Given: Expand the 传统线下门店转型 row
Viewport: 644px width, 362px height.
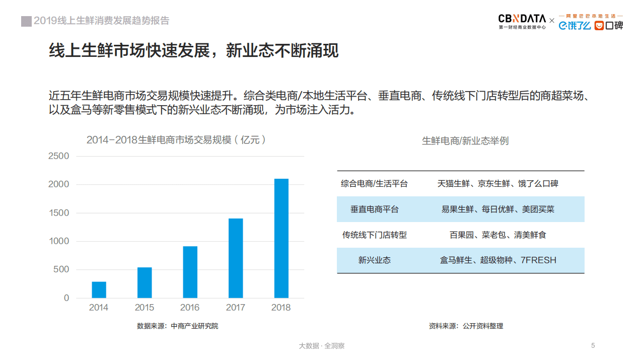Looking at the screenshot, I should point(460,235).
